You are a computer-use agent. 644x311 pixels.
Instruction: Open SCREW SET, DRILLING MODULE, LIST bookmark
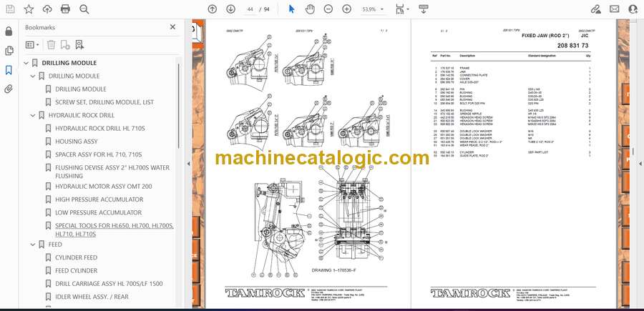pos(104,102)
